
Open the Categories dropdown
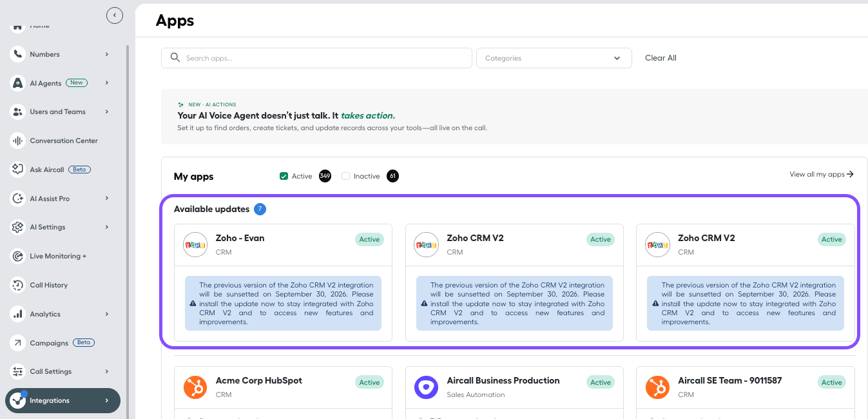(554, 58)
